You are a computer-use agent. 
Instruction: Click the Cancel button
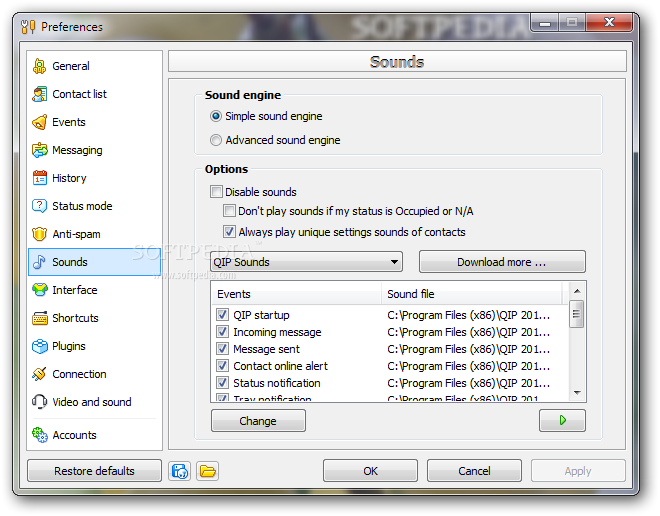click(x=474, y=471)
